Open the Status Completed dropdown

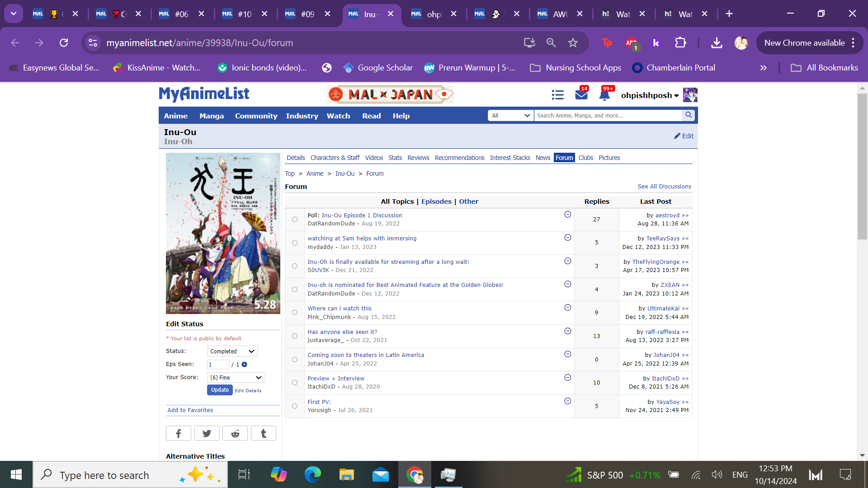232,352
